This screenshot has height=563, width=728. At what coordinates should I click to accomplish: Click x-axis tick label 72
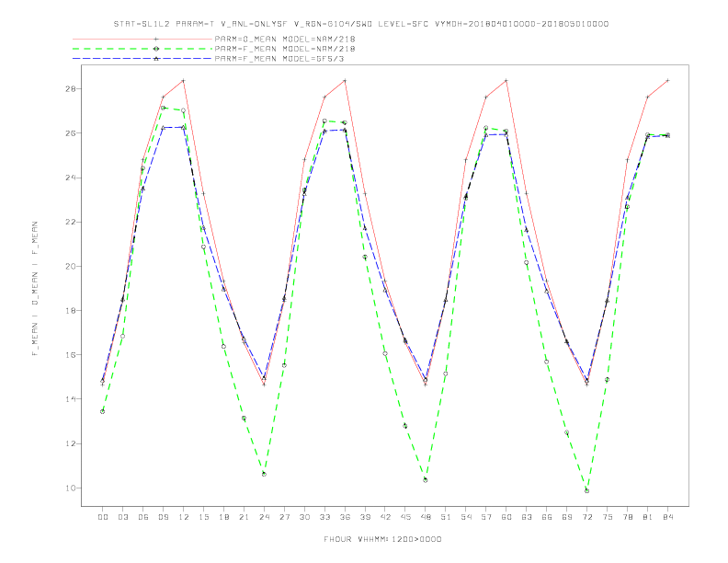586,517
